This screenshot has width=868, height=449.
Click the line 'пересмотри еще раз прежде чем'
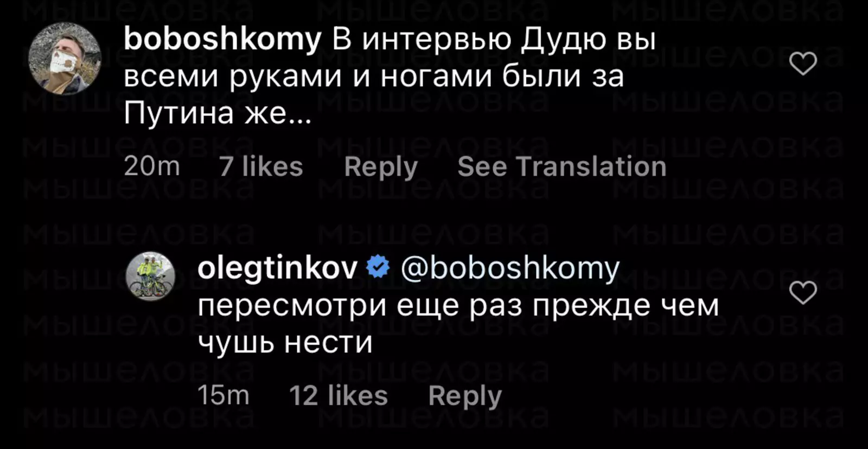click(458, 305)
